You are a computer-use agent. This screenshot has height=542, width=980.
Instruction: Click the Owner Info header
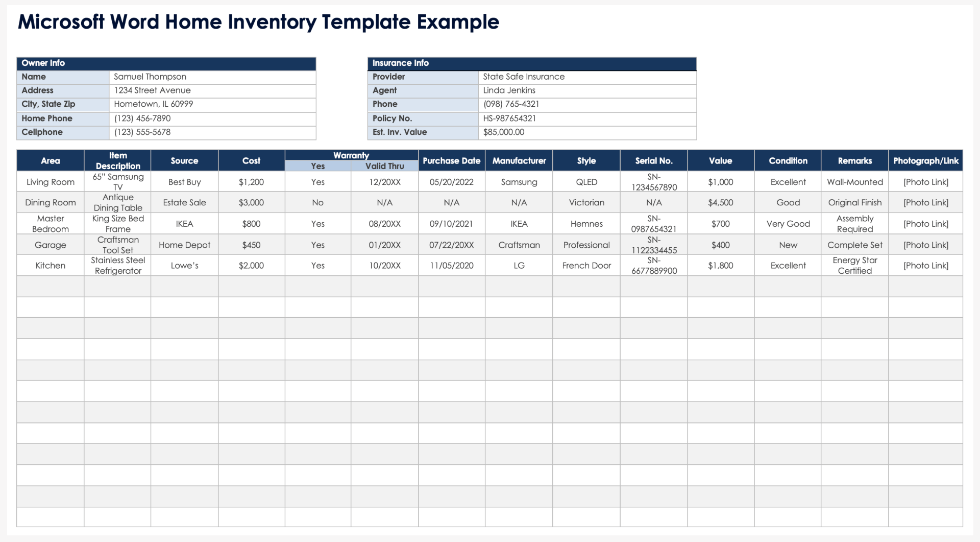pyautogui.click(x=166, y=63)
